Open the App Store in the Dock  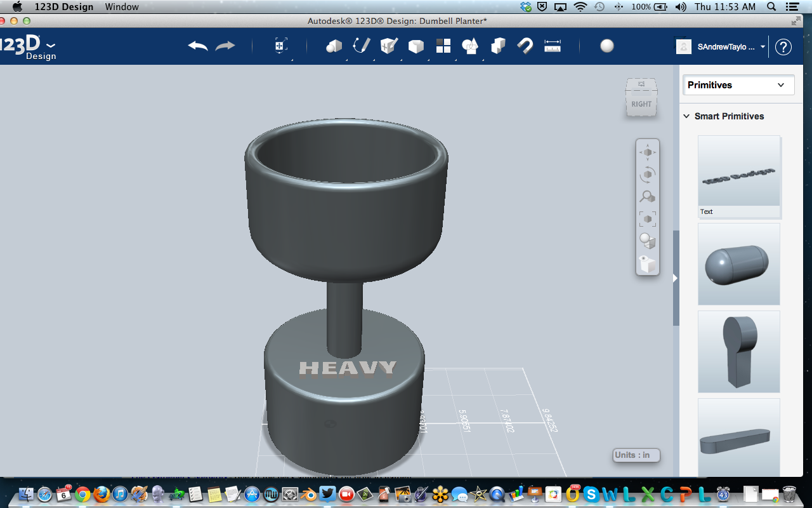(252, 493)
